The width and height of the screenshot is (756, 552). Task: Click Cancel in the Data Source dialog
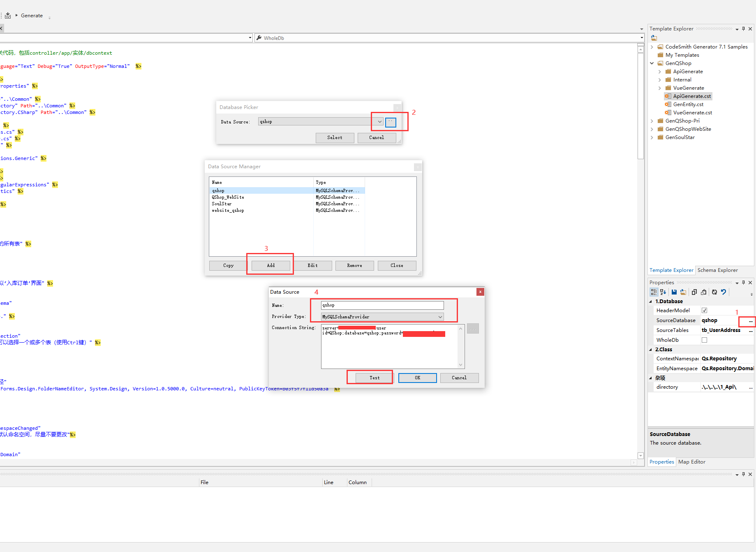[459, 378]
